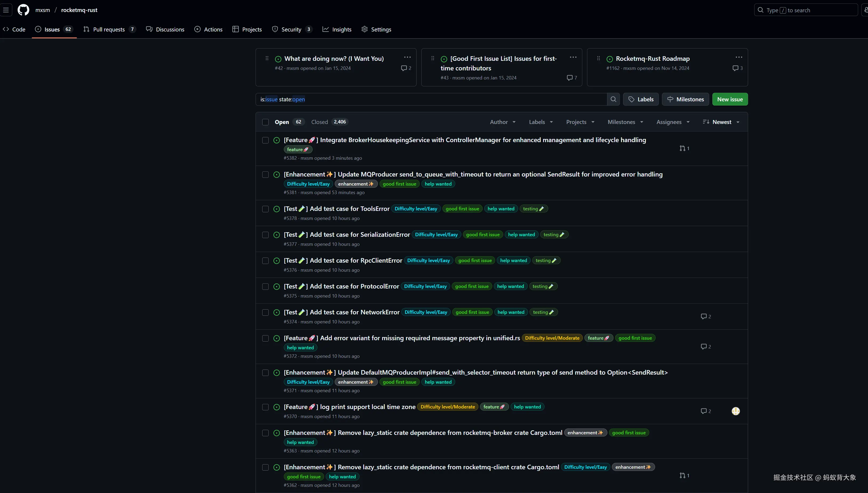Click the green New issue button

(730, 99)
